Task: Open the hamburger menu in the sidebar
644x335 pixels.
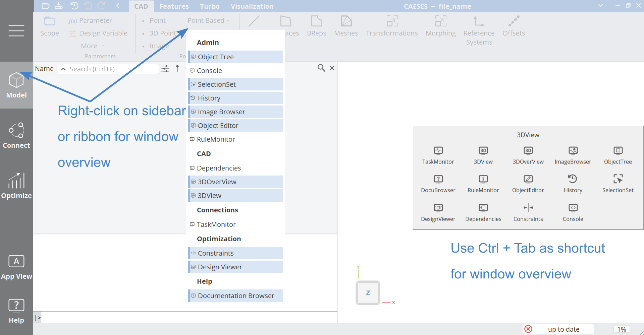Action: coord(16,30)
